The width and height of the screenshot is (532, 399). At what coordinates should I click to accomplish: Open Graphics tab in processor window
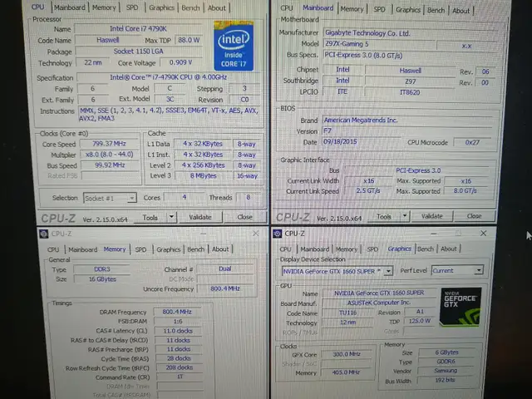coord(161,7)
